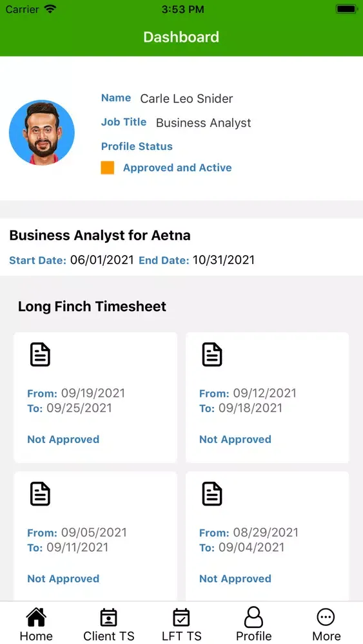Viewport: 363px width, 644px height.
Task: Click document icon for 09/19/2021 timesheet
Action: (x=40, y=354)
